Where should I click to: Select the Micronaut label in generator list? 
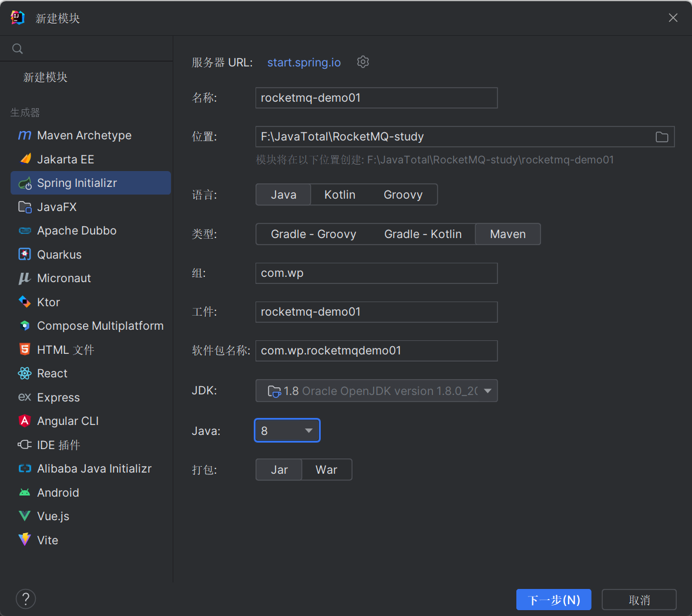[x=64, y=278]
